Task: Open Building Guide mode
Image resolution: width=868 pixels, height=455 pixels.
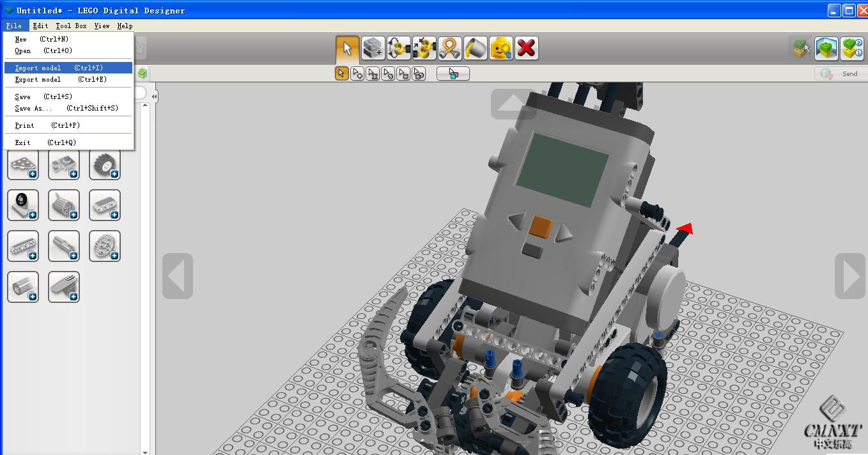Action: pos(852,48)
